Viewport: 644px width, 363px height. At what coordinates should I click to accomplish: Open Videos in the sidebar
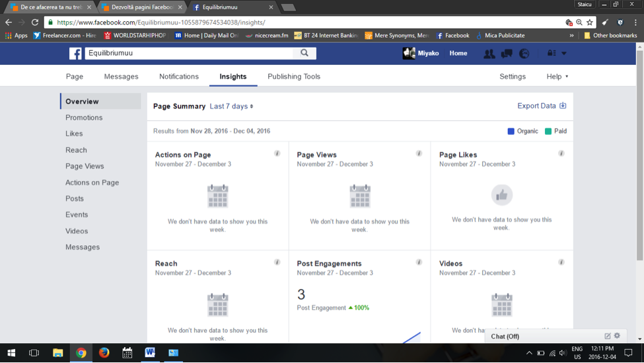[x=77, y=231]
